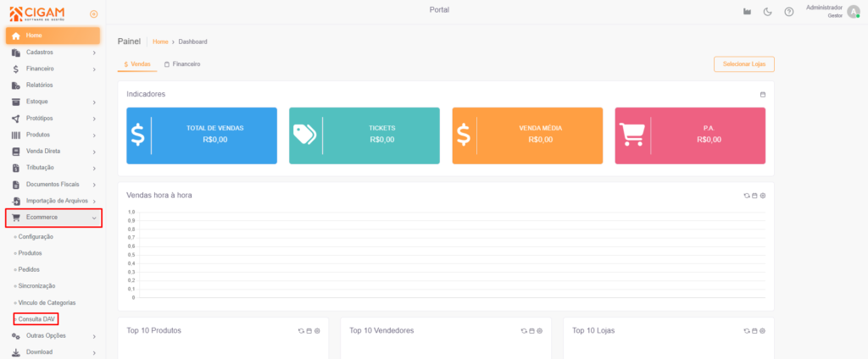Click the Venda Média orange card
The height and width of the screenshot is (359, 868).
[527, 135]
